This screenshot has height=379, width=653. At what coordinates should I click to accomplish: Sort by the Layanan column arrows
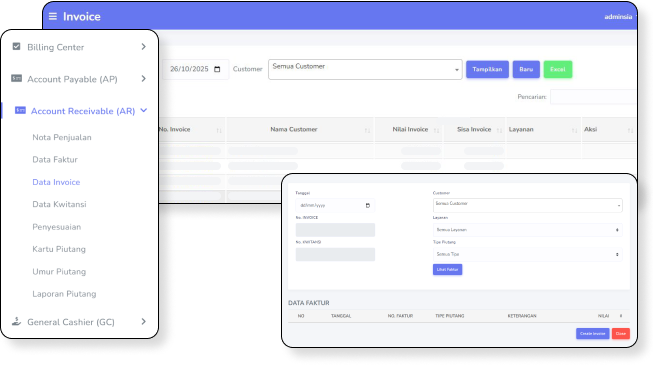click(x=575, y=130)
